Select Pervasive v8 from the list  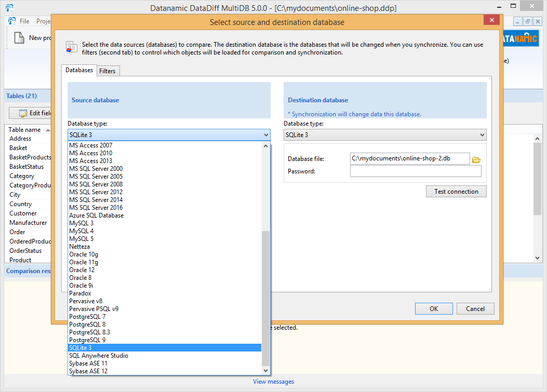tap(165, 301)
